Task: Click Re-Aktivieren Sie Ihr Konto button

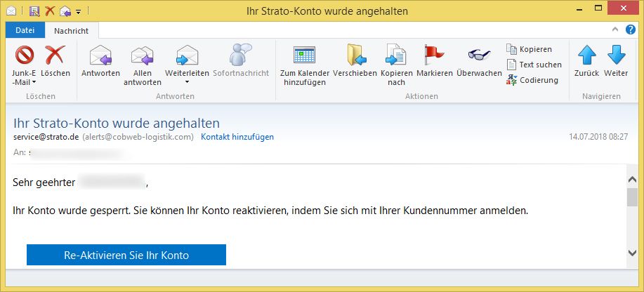Action: pos(126,255)
